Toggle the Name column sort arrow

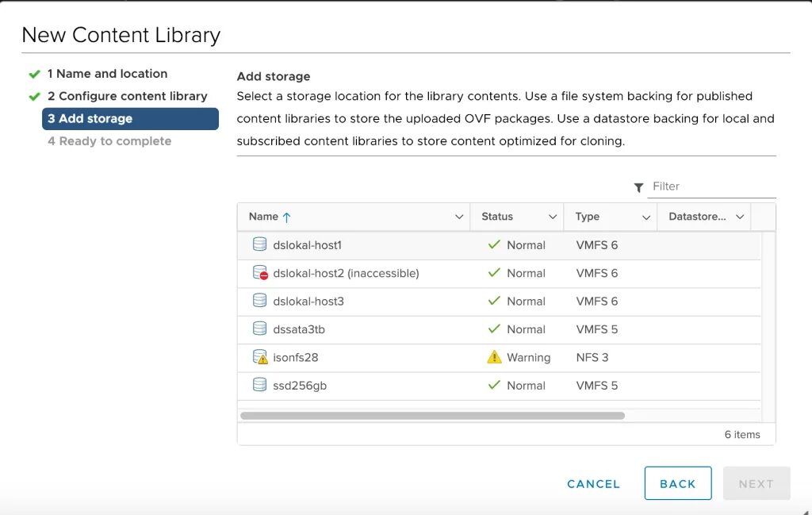point(287,217)
